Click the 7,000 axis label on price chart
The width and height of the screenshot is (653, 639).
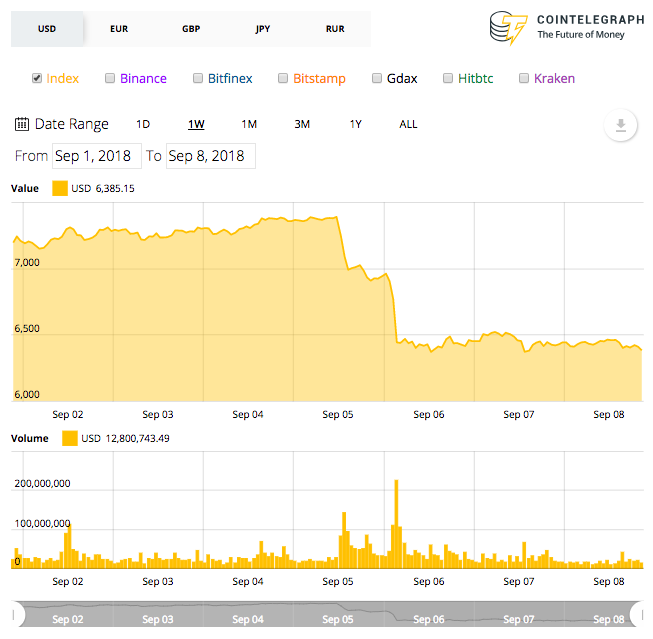point(27,262)
